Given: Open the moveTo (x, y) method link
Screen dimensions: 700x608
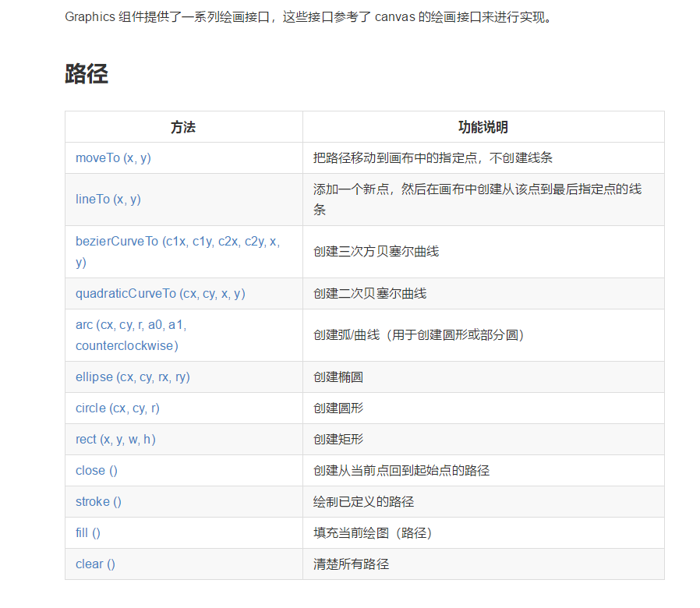Looking at the screenshot, I should coord(113,158).
